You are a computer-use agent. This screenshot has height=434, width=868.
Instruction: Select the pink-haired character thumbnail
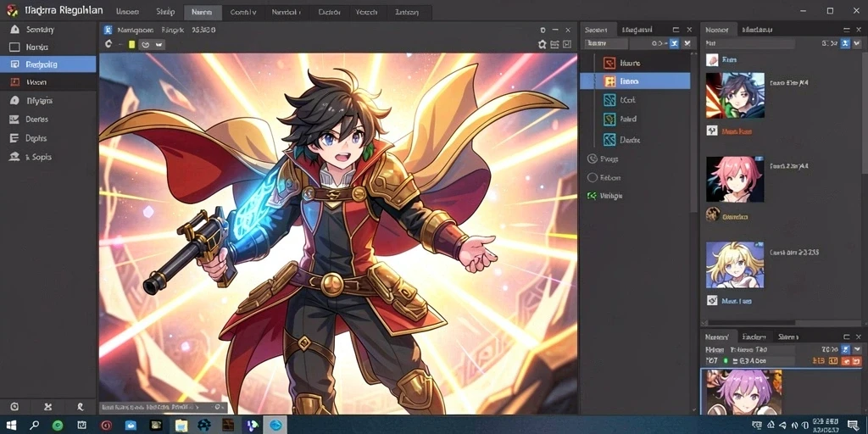(x=735, y=179)
